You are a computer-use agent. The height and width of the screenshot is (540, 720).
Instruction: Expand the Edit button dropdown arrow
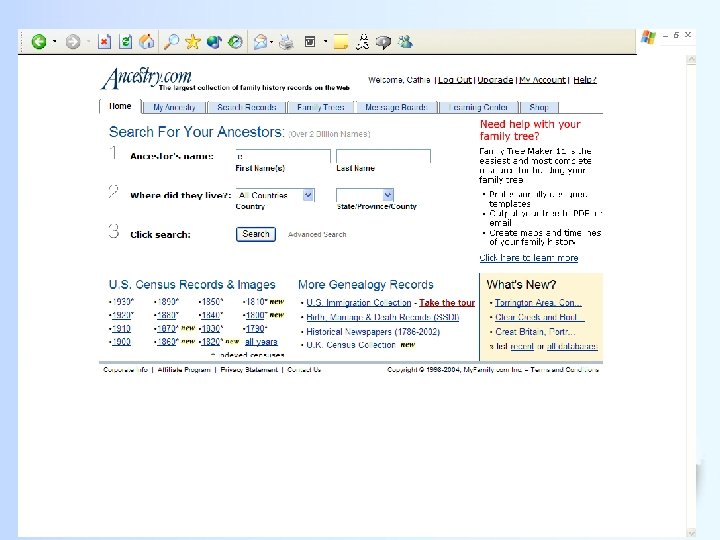325,42
